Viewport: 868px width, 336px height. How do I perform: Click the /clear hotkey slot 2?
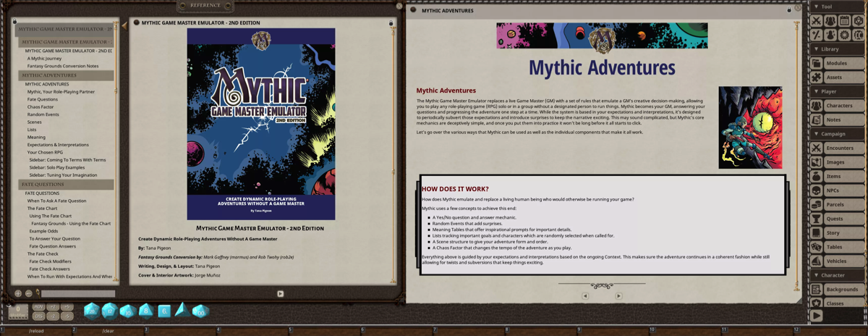click(x=109, y=331)
